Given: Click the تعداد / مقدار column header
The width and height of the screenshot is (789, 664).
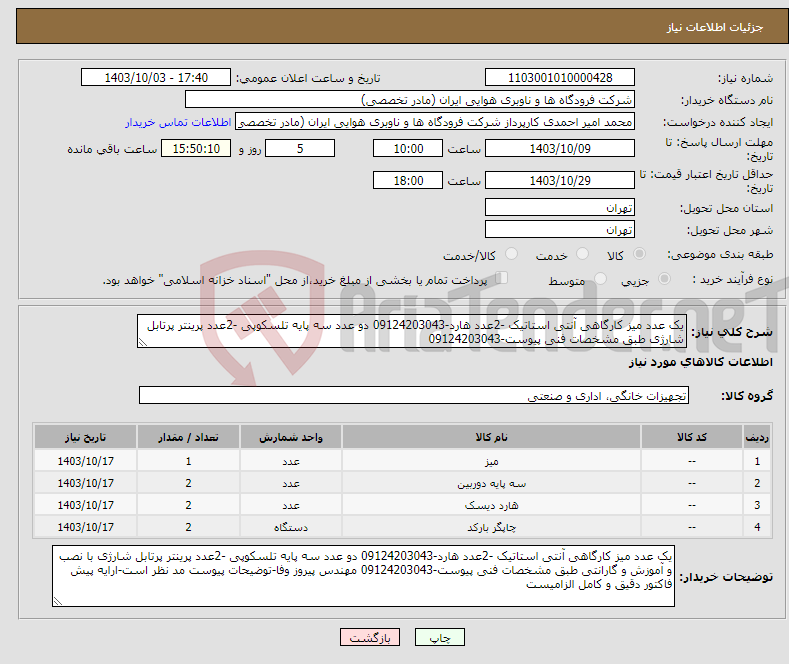Looking at the screenshot, I should click(188, 437).
